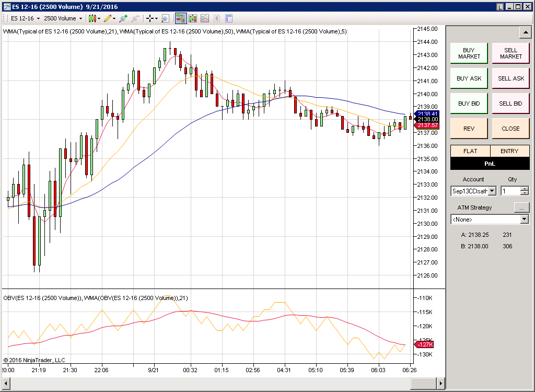Image resolution: width=535 pixels, height=392 pixels.
Task: Select the drawing tools pencil icon
Action: click(x=108, y=18)
